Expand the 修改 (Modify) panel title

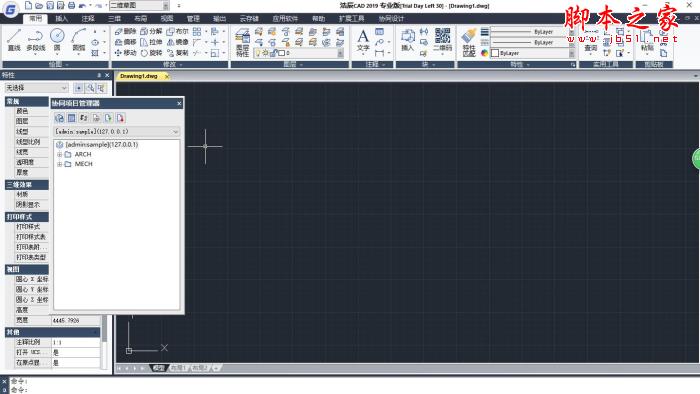click(x=172, y=65)
